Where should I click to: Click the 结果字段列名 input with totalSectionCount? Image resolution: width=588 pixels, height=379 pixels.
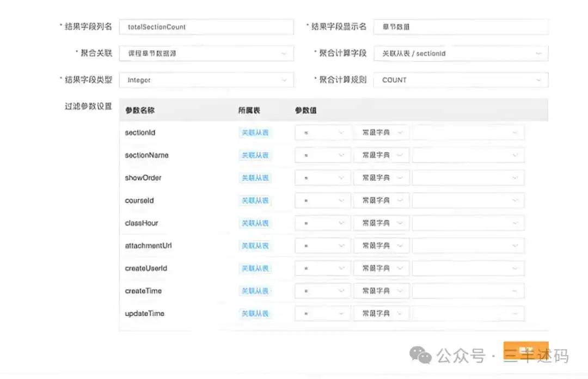coord(206,27)
